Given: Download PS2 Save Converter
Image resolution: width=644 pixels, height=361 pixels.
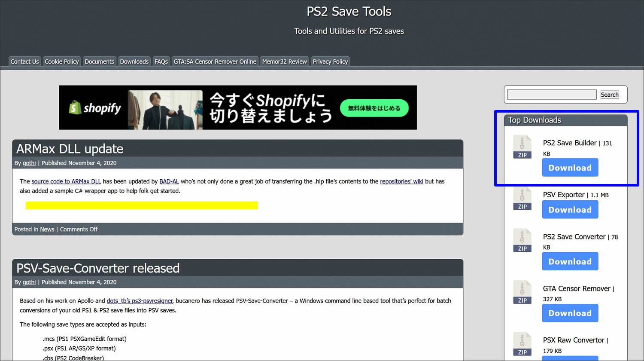Looking at the screenshot, I should 570,261.
